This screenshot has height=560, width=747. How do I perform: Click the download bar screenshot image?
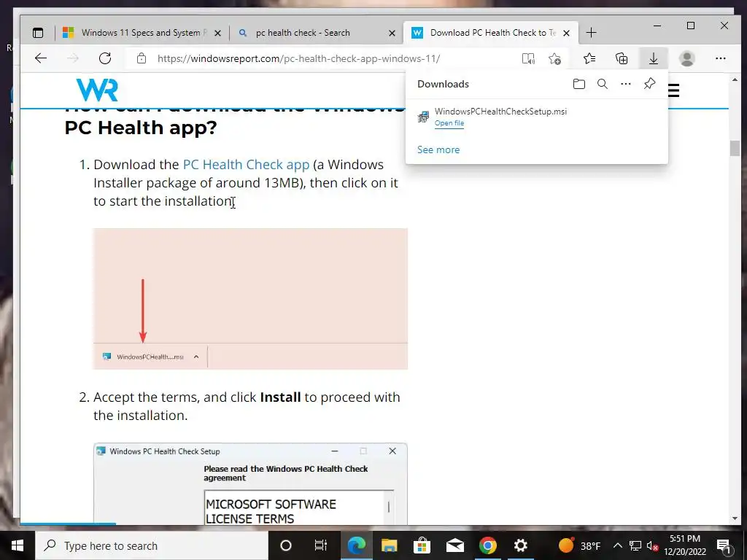(251, 299)
